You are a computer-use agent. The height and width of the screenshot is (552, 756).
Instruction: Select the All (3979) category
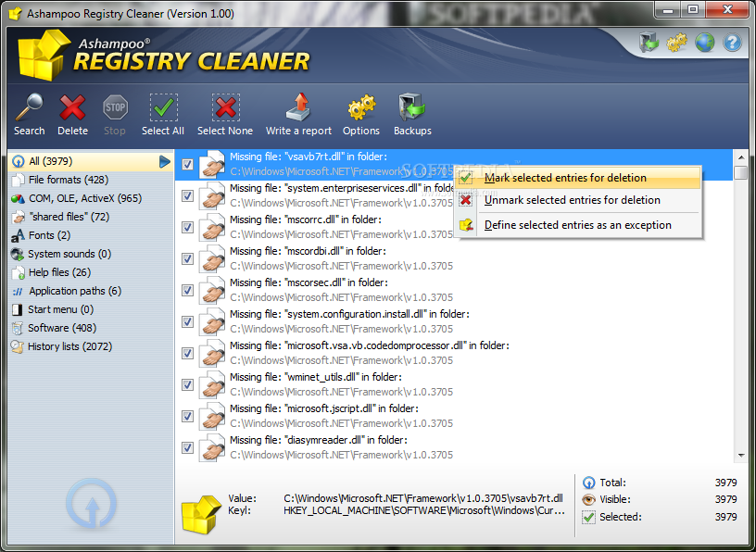point(91,161)
